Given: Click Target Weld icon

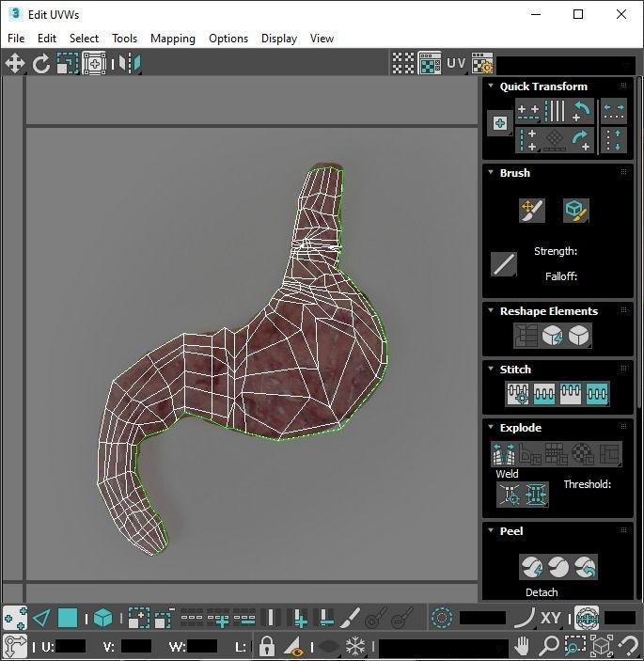Looking at the screenshot, I should (x=510, y=494).
